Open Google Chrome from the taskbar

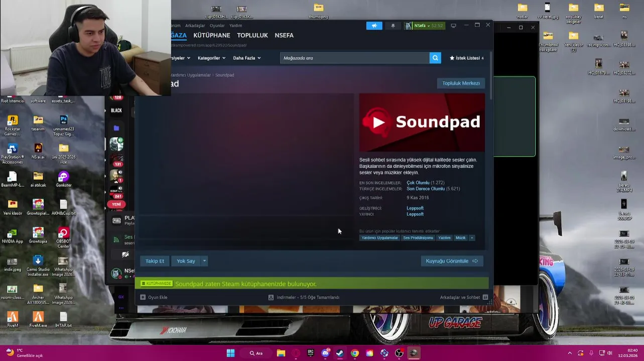(355, 353)
